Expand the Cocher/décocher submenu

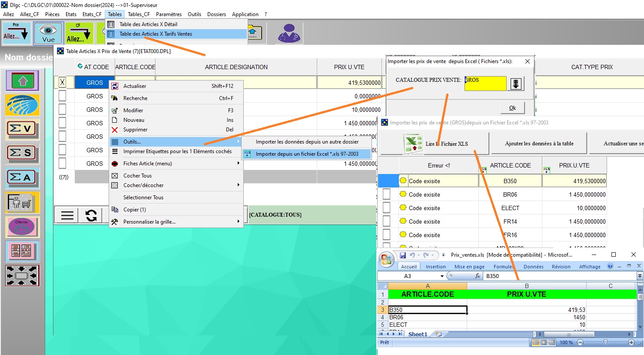(238, 185)
